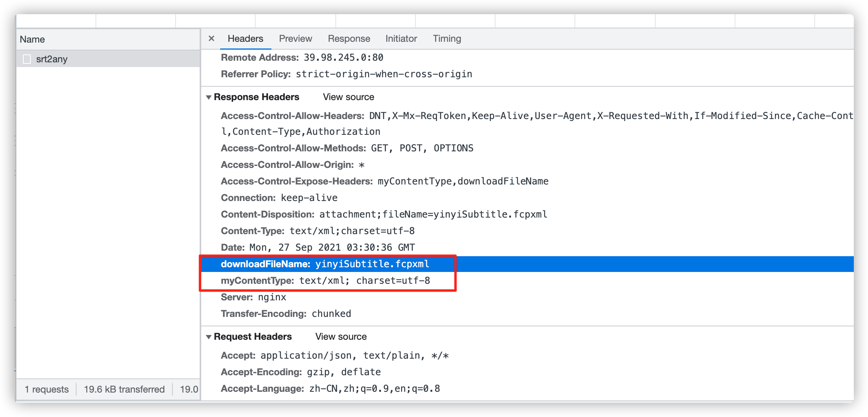Switch to the Initiator tab
This screenshot has height=417, width=868.
click(x=401, y=39)
